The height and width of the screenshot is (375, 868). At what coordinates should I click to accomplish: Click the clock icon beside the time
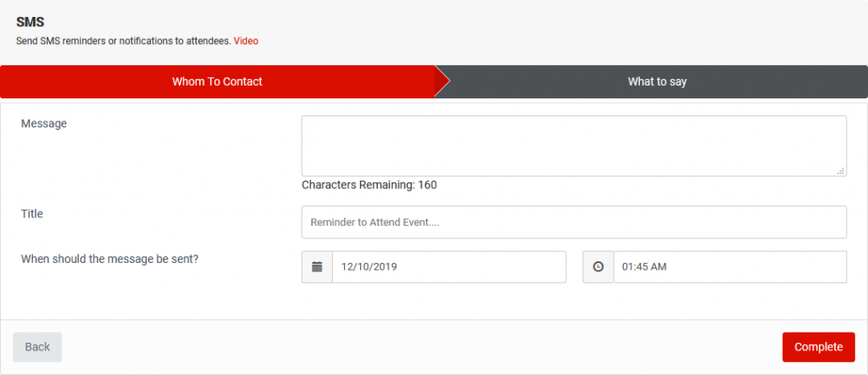point(598,267)
